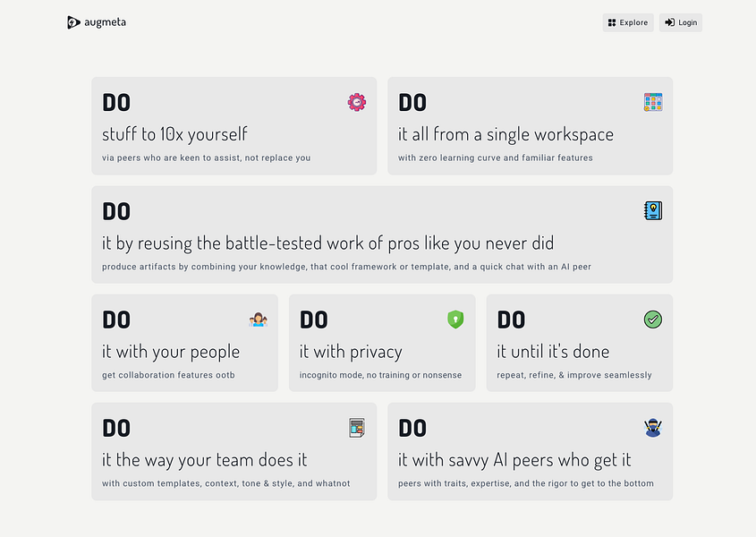Viewport: 756px width, 537px height.
Task: Click the people collaboration icon
Action: (258, 320)
